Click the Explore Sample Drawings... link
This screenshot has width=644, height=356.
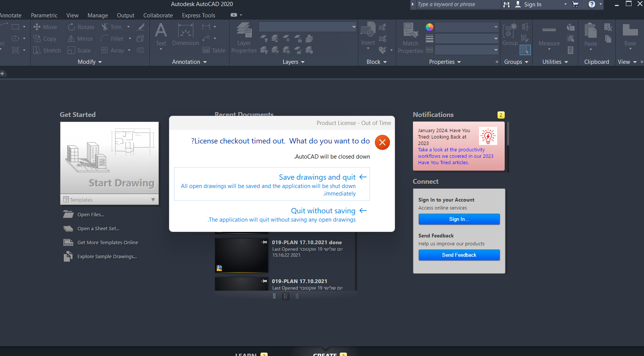(x=107, y=257)
